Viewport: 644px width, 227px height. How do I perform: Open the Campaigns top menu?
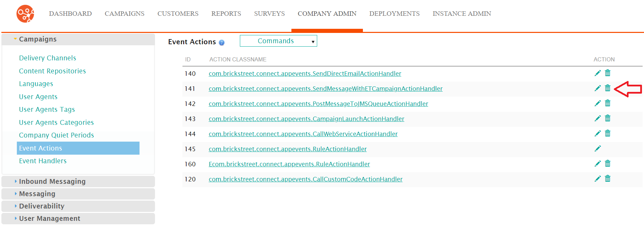pyautogui.click(x=124, y=14)
